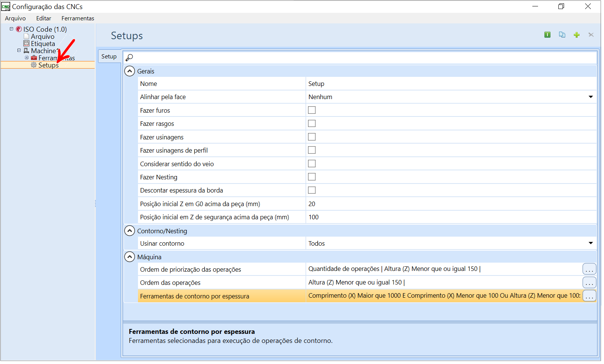Click the Setups gear icon
The width and height of the screenshot is (604, 364).
[34, 65]
